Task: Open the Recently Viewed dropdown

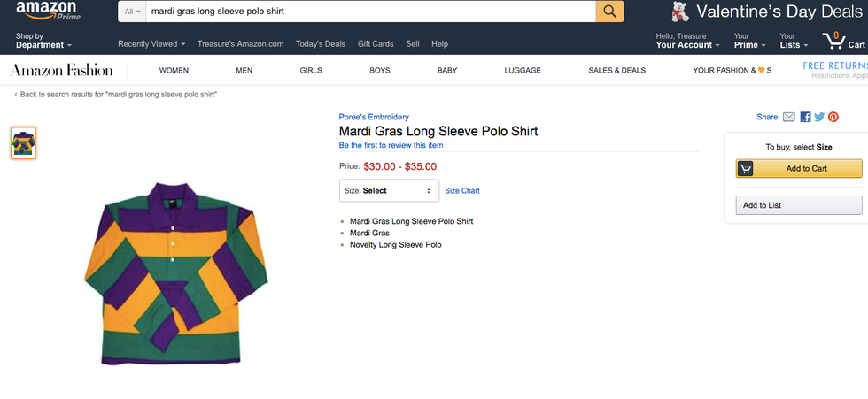Action: point(151,43)
